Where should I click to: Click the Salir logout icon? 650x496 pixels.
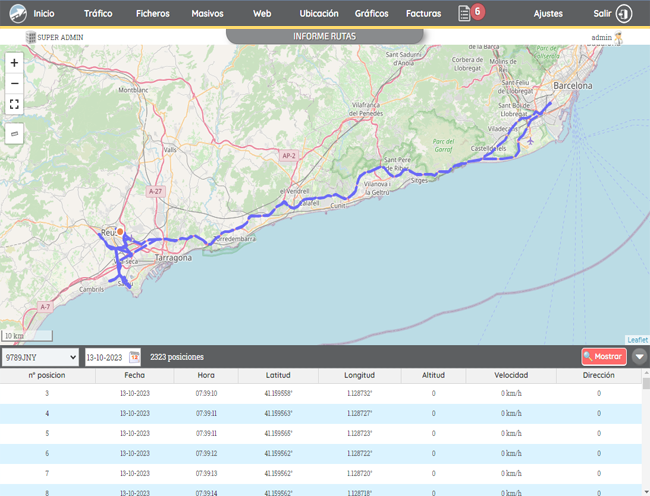[x=623, y=14]
